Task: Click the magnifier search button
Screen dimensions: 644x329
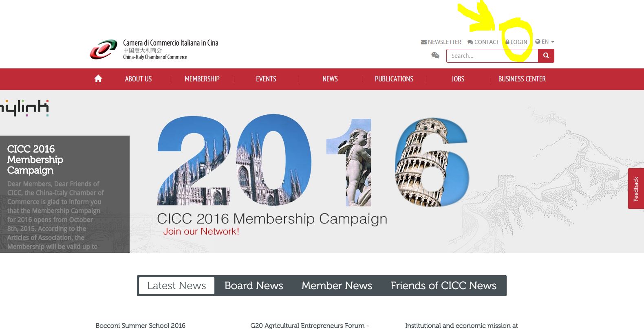Action: point(546,56)
